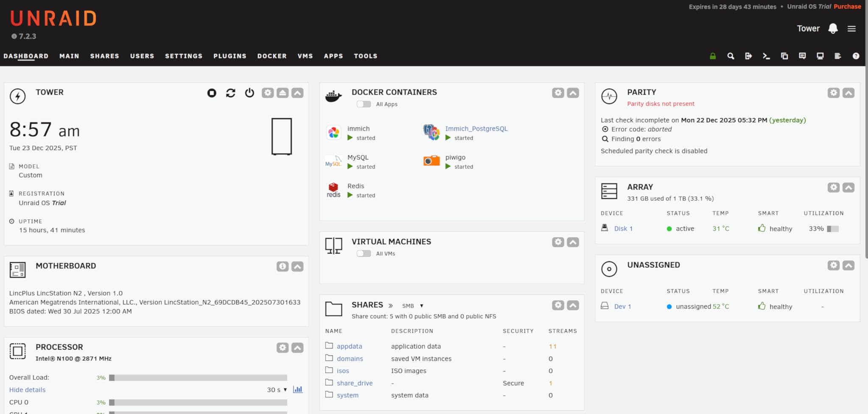The width and height of the screenshot is (868, 414).
Task: Collapse the Processor card
Action: 297,348
